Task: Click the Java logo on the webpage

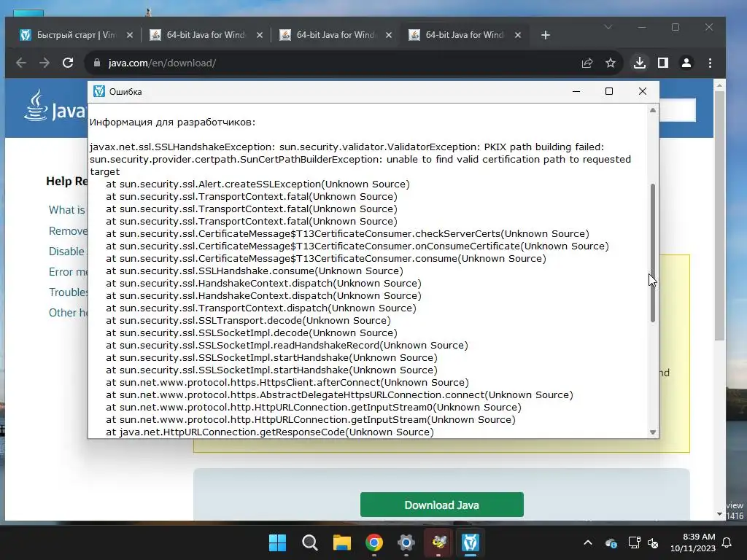Action: click(55, 106)
